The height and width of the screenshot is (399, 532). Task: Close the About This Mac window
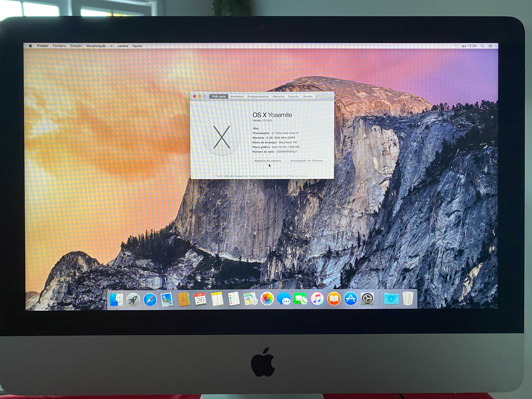pos(194,96)
